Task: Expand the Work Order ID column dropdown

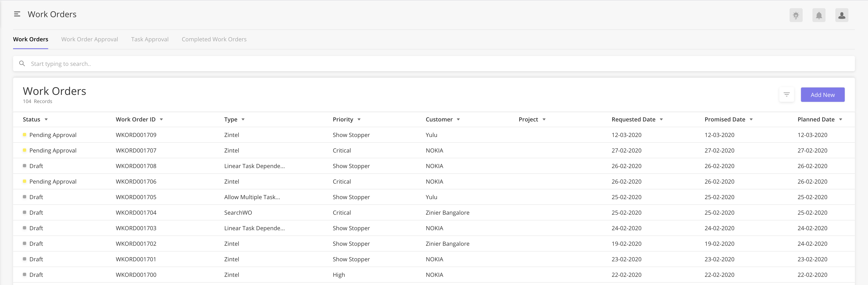Action: pos(161,120)
